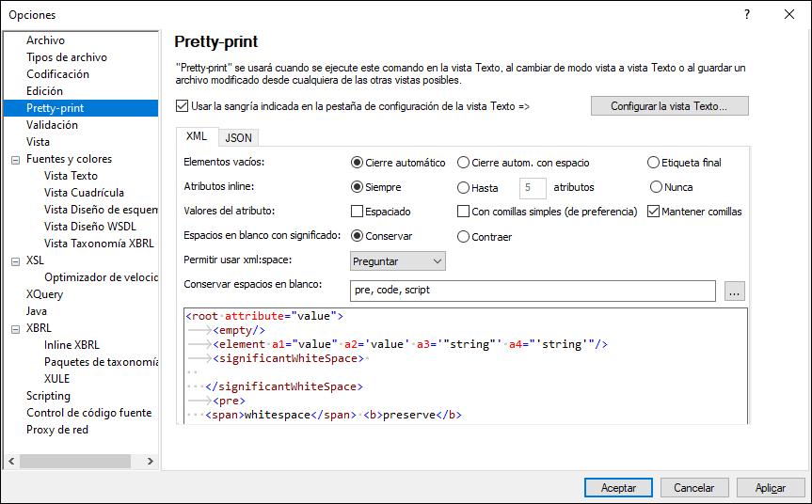Select the XML tab
This screenshot has width=812, height=504.
point(197,136)
